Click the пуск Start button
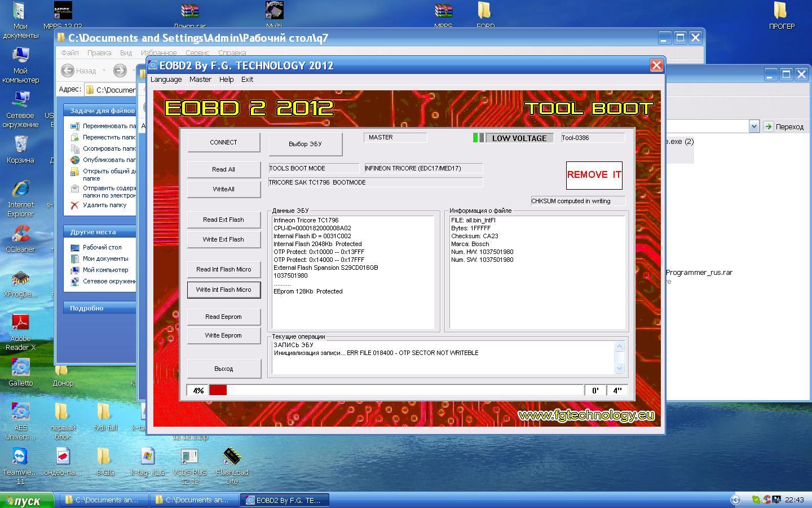The image size is (812, 508). [x=27, y=500]
